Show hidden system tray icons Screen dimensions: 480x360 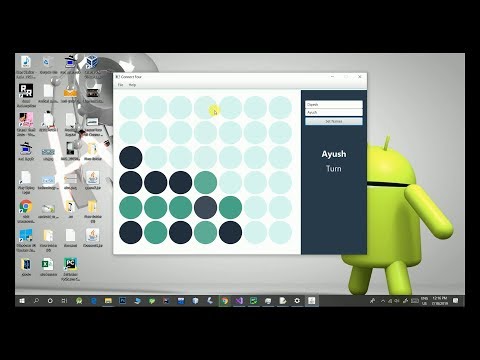click(x=383, y=301)
